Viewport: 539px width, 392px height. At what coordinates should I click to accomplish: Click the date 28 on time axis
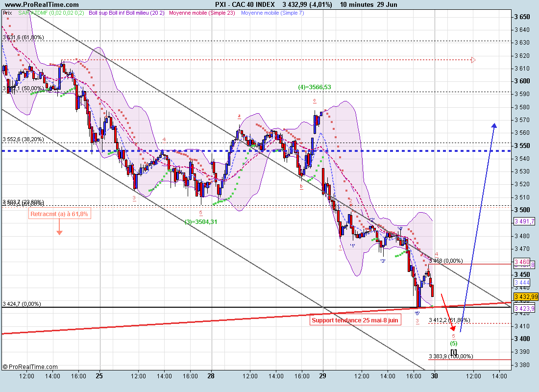click(211, 376)
